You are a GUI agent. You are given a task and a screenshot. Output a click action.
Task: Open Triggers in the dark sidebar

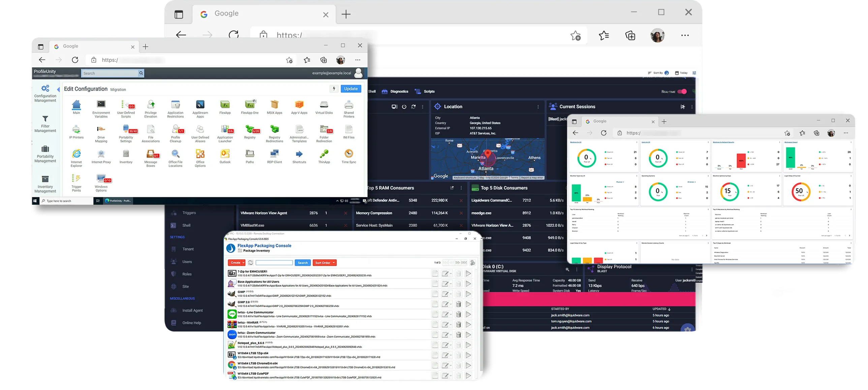(x=184, y=213)
